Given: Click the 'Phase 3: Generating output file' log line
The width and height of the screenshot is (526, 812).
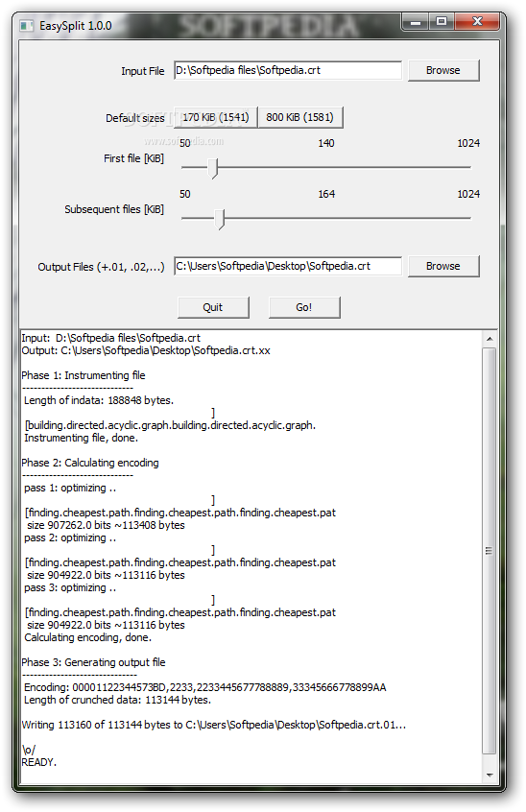Looking at the screenshot, I should tap(93, 663).
